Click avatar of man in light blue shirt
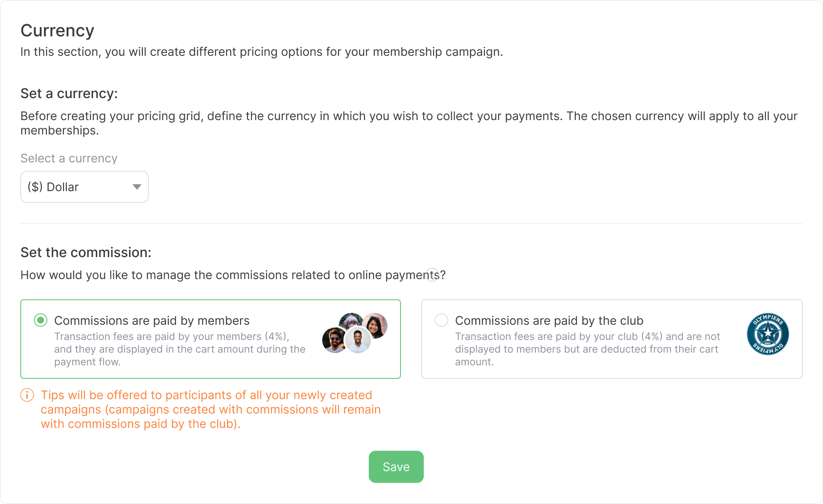823x504 pixels. click(358, 340)
